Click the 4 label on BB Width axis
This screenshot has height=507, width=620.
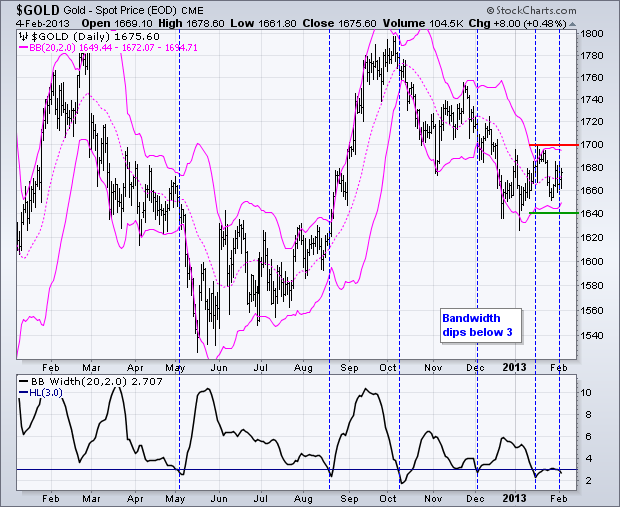(x=589, y=458)
